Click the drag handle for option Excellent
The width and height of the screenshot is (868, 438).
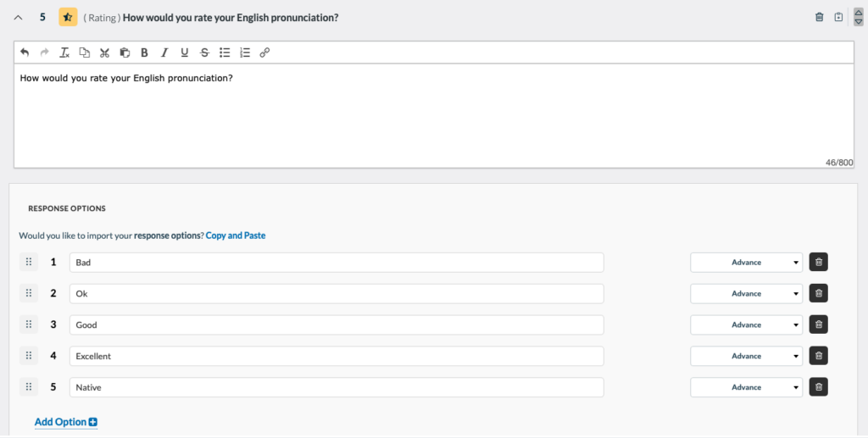click(29, 356)
